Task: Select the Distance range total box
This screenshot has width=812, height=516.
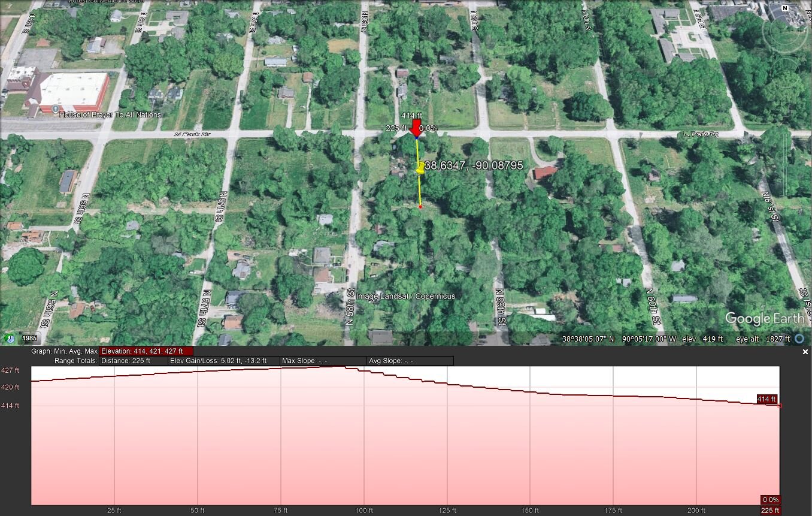Action: coord(134,361)
